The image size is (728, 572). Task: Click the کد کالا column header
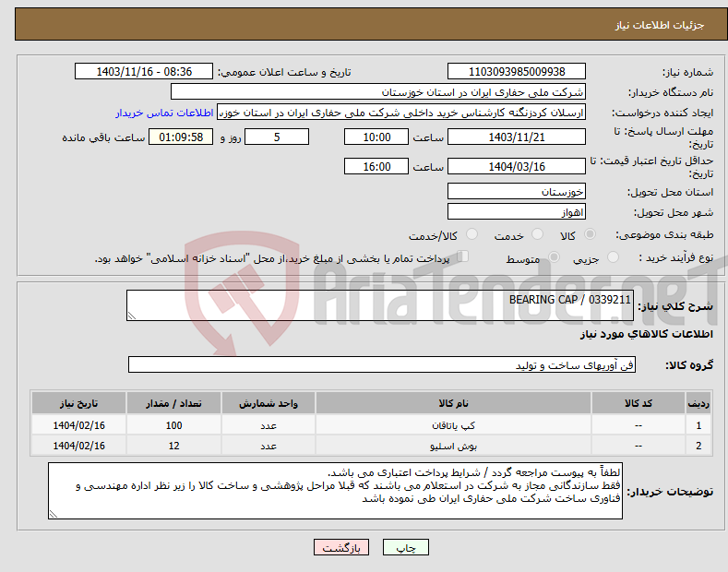(x=638, y=403)
